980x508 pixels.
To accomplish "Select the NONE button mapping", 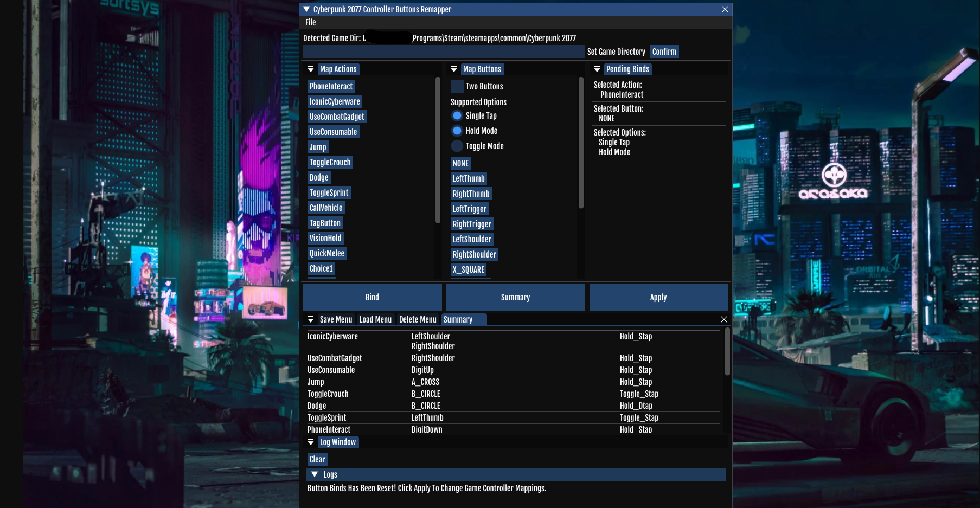I will coord(460,163).
